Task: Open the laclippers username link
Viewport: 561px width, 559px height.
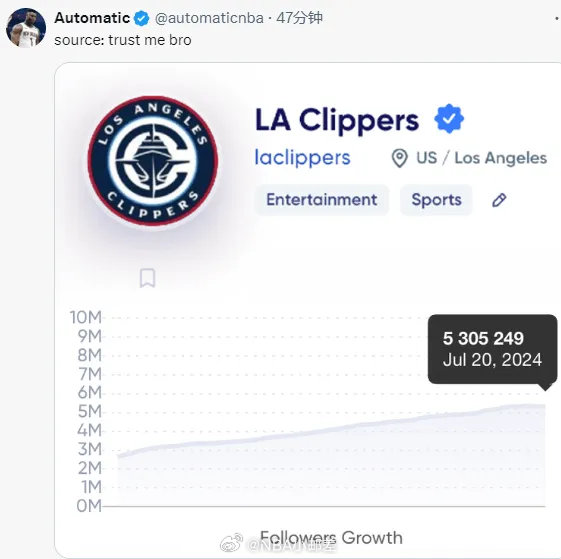Action: pos(302,157)
